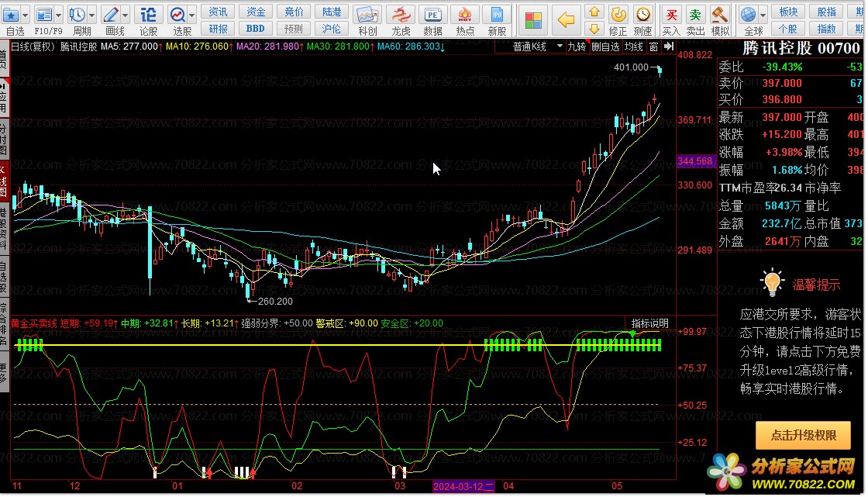Image resolution: width=868 pixels, height=497 pixels.
Task: Click the yellow down arrow icon
Action: coord(594,28)
